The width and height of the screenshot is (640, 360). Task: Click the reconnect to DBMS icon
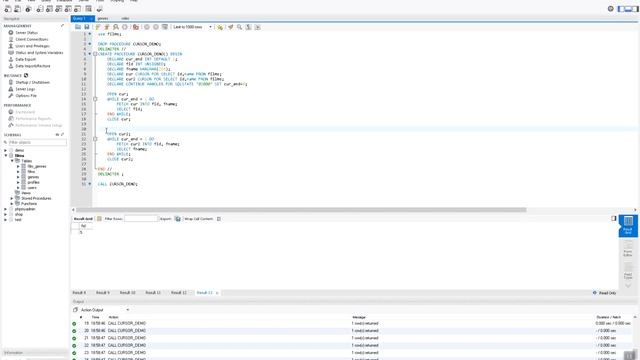pyautogui.click(x=100, y=9)
